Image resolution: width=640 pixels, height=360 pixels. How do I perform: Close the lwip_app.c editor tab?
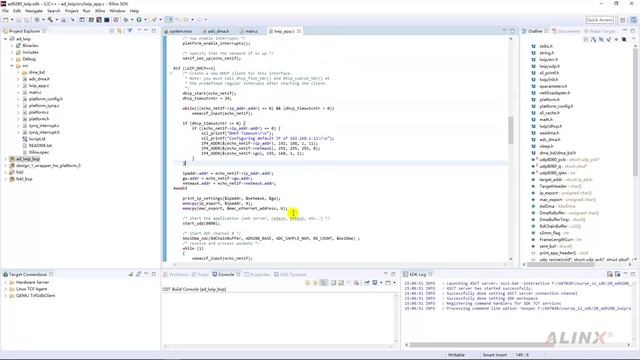pos(299,31)
